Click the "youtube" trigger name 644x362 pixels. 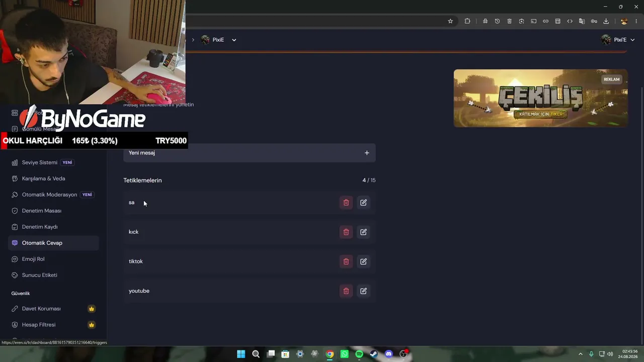[139, 291]
